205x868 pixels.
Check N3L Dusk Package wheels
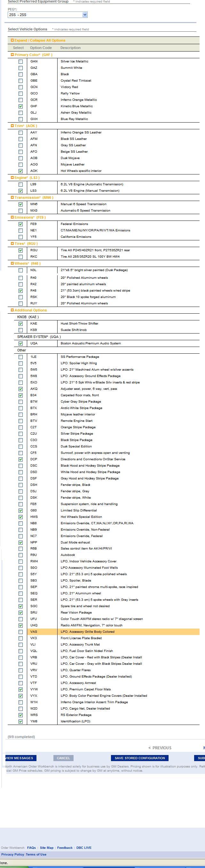[x=20, y=270]
